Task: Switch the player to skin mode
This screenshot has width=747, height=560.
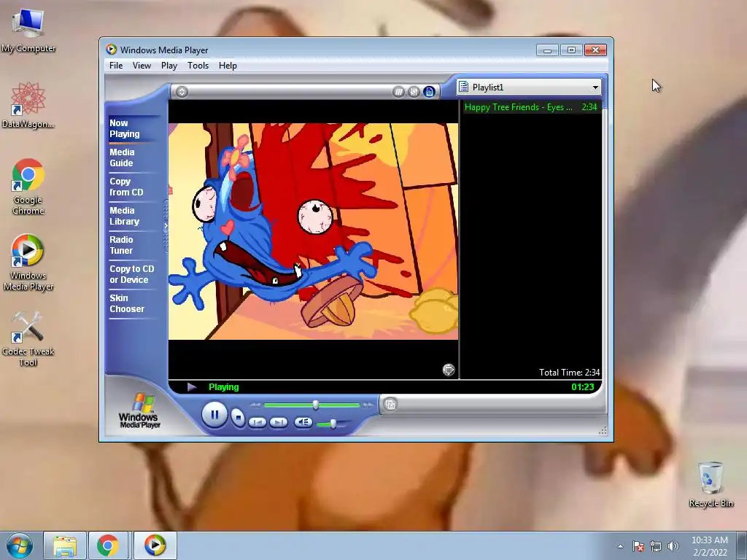Action: (x=390, y=405)
